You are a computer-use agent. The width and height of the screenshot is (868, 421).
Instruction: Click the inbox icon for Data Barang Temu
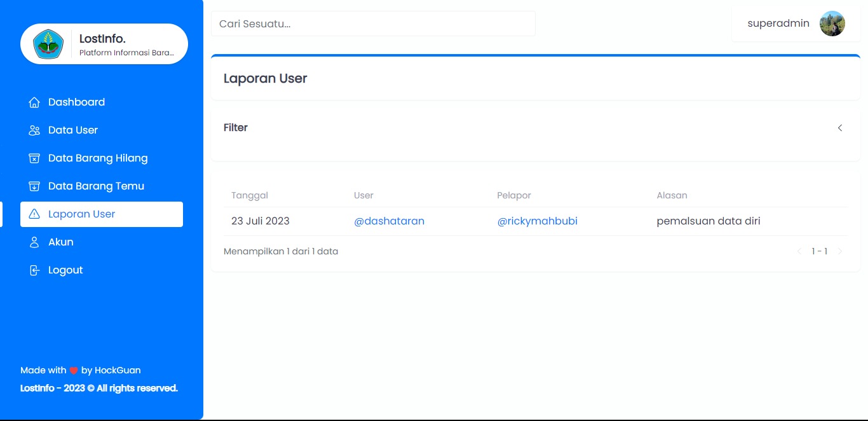click(x=34, y=186)
